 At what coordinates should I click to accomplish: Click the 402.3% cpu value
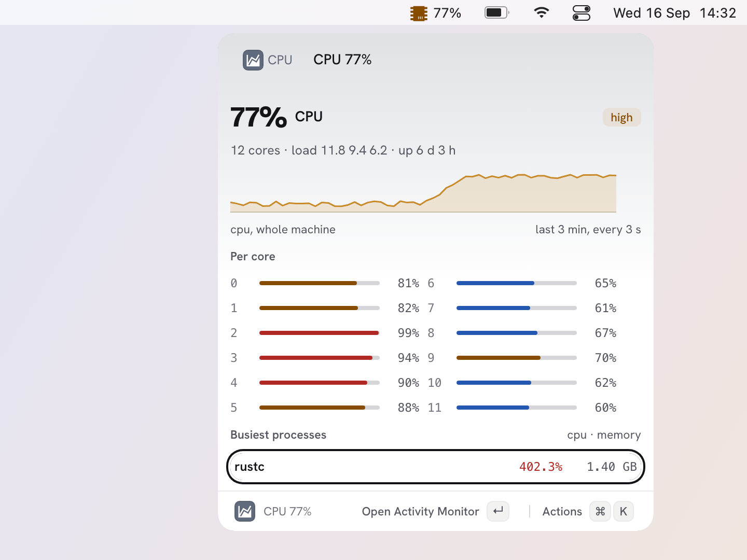tap(541, 467)
